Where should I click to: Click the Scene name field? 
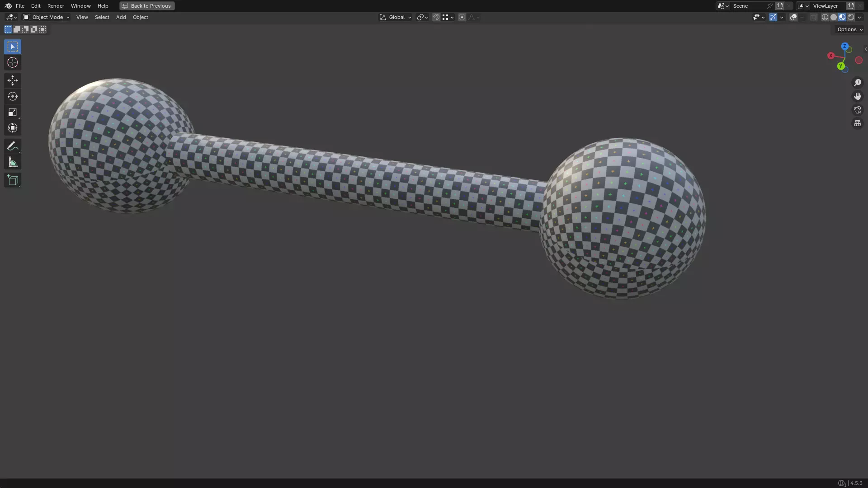point(748,6)
